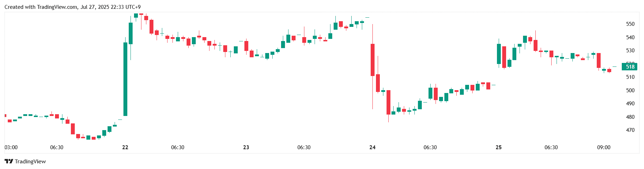Click the date label 22 on time axis
This screenshot has width=644, height=169.
click(125, 147)
